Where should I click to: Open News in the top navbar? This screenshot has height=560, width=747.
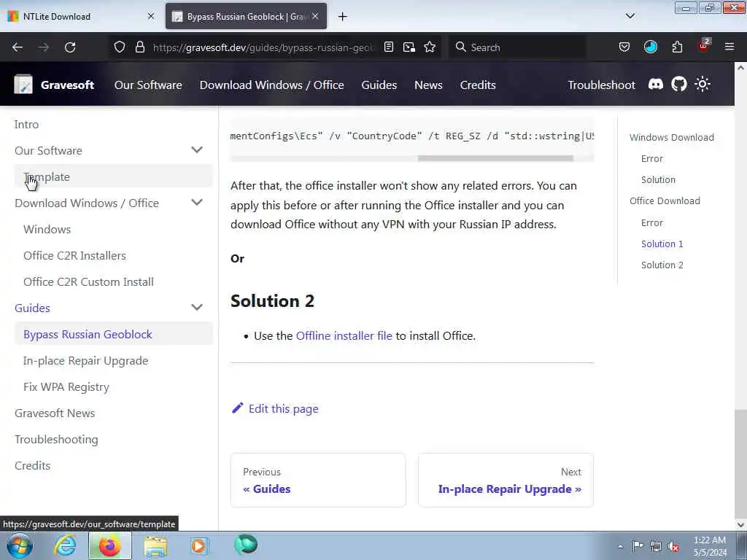[428, 85]
